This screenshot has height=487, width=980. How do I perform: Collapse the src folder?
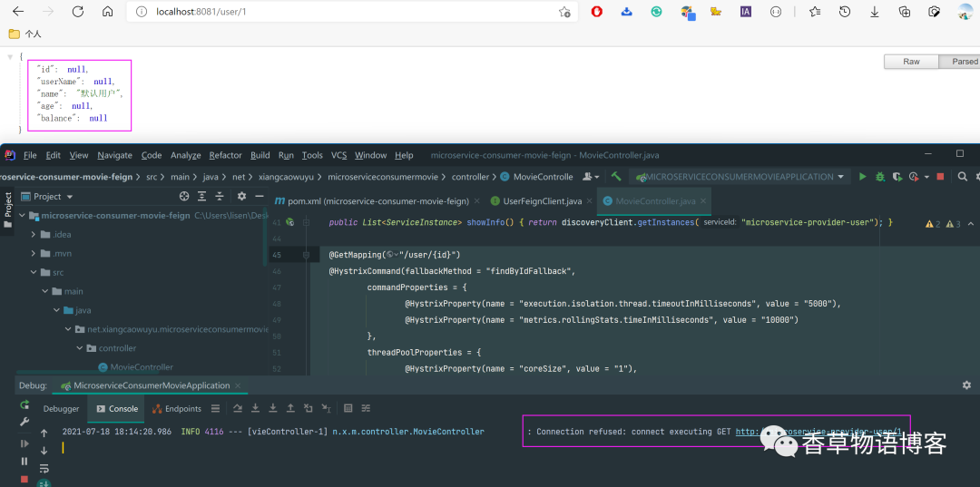tap(34, 272)
